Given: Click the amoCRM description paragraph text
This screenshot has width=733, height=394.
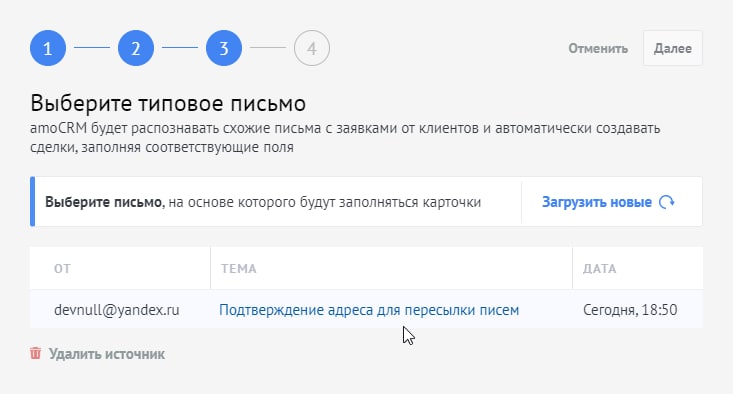Looking at the screenshot, I should click(x=345, y=137).
